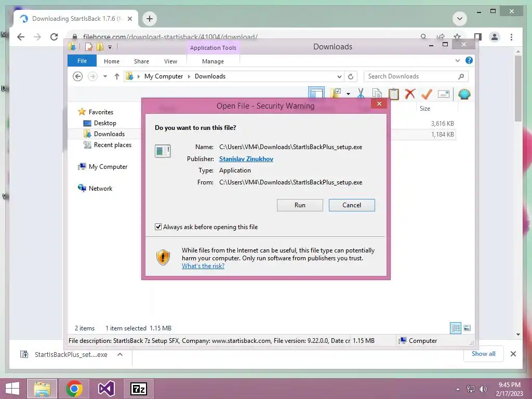Open the Manage ribbon tab

point(213,61)
